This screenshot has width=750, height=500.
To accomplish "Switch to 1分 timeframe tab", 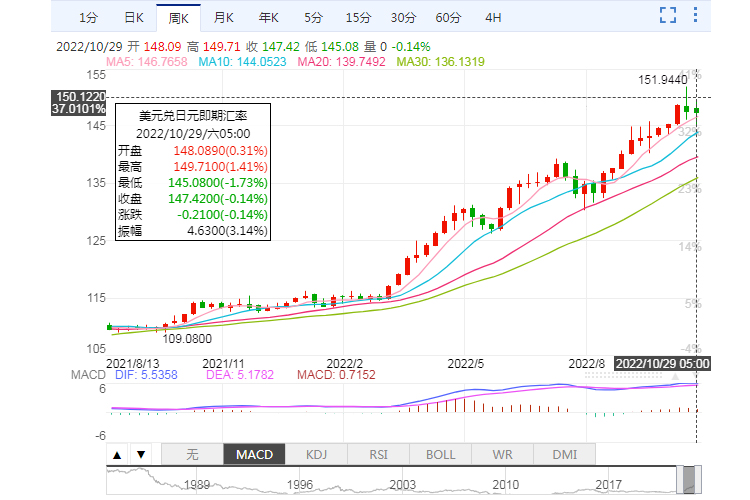I will pos(88,18).
